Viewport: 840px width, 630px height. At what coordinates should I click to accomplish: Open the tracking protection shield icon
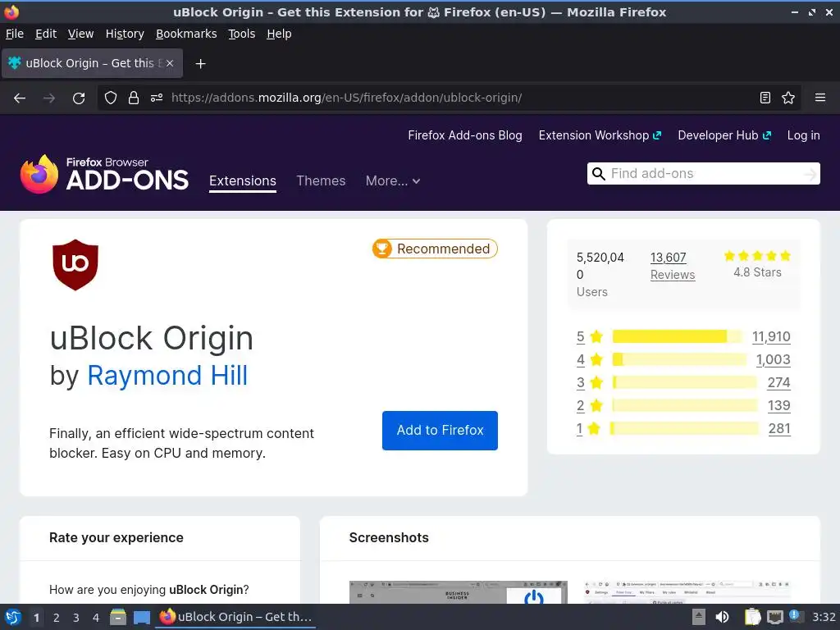click(111, 98)
